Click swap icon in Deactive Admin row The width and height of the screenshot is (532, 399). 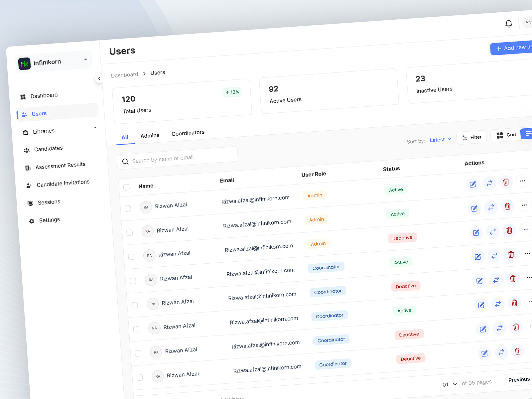(x=492, y=231)
